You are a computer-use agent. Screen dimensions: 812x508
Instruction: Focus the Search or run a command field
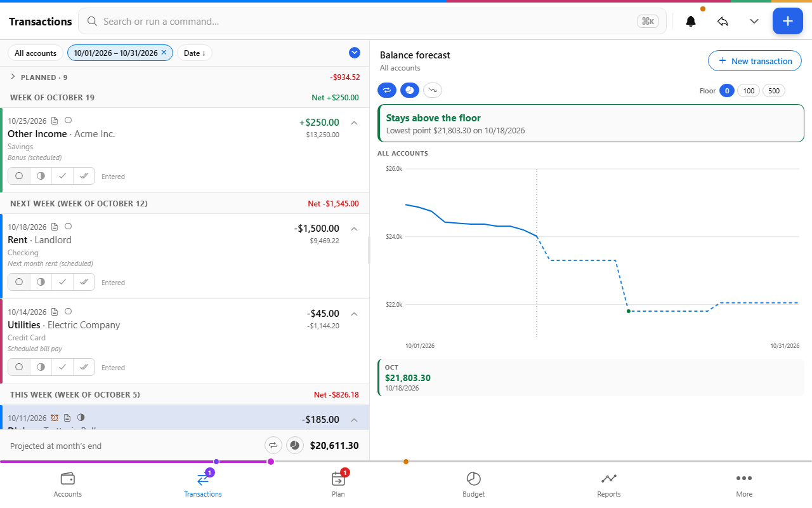click(x=372, y=21)
